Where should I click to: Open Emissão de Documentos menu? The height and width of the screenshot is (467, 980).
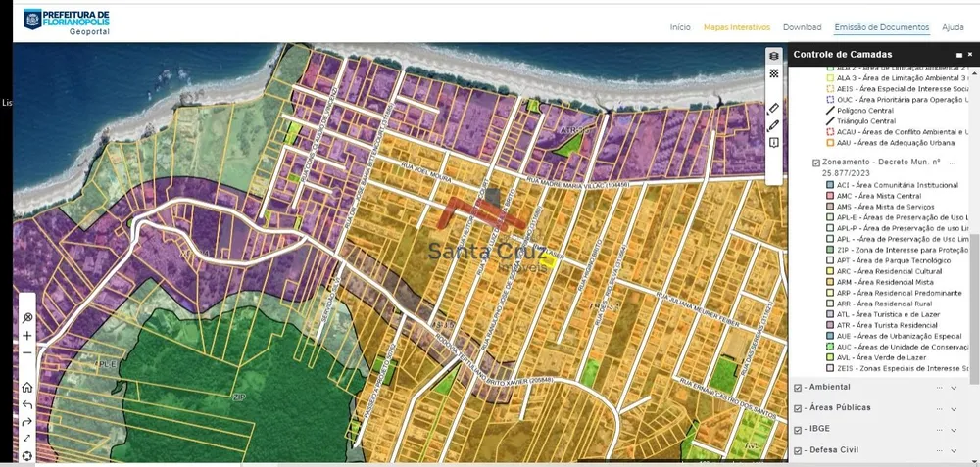coord(882,27)
